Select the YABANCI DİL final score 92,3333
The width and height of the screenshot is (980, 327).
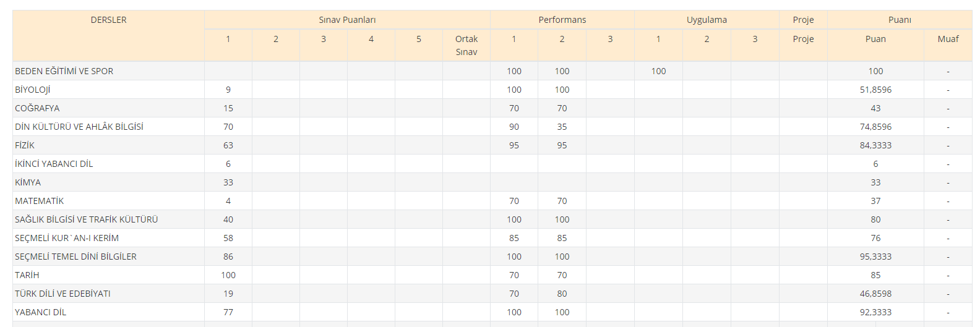(875, 312)
